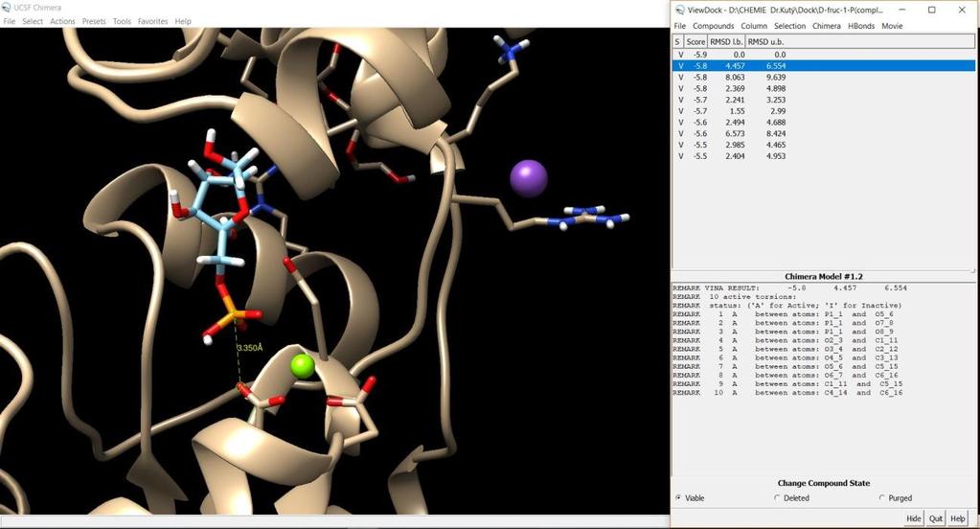Image resolution: width=980 pixels, height=529 pixels.
Task: Open the Actions menu in Chimera
Action: pos(62,21)
